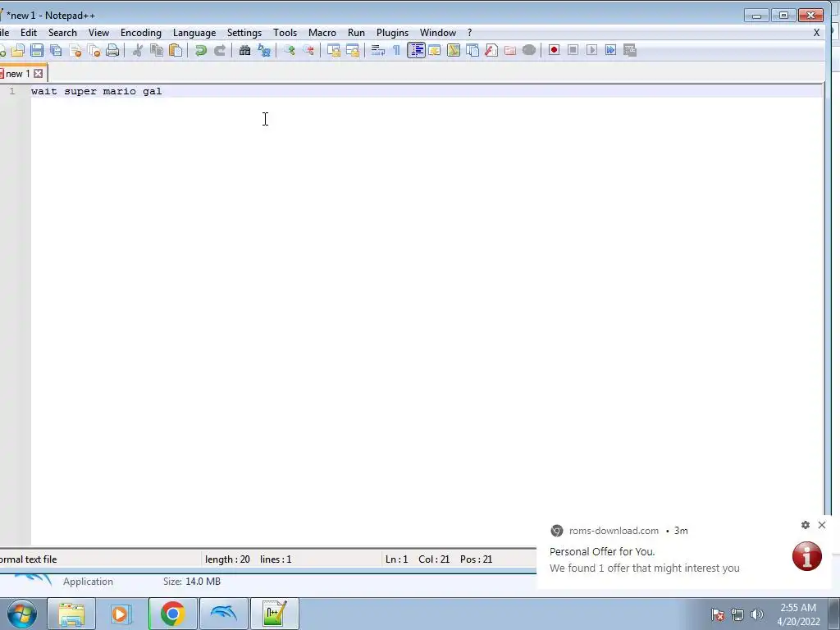Open the Replace toolbar icon
The image size is (840, 630).
pyautogui.click(x=264, y=50)
